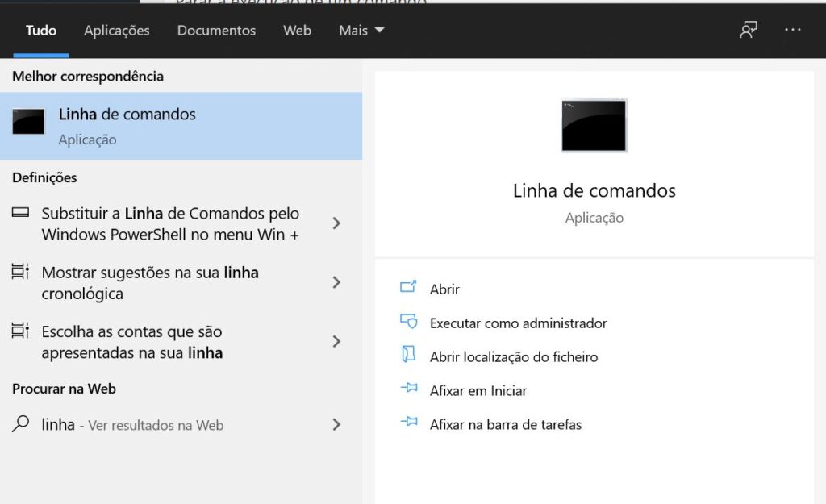Switch to the Aplicações tab
Viewport: 826px width, 504px height.
click(x=117, y=31)
